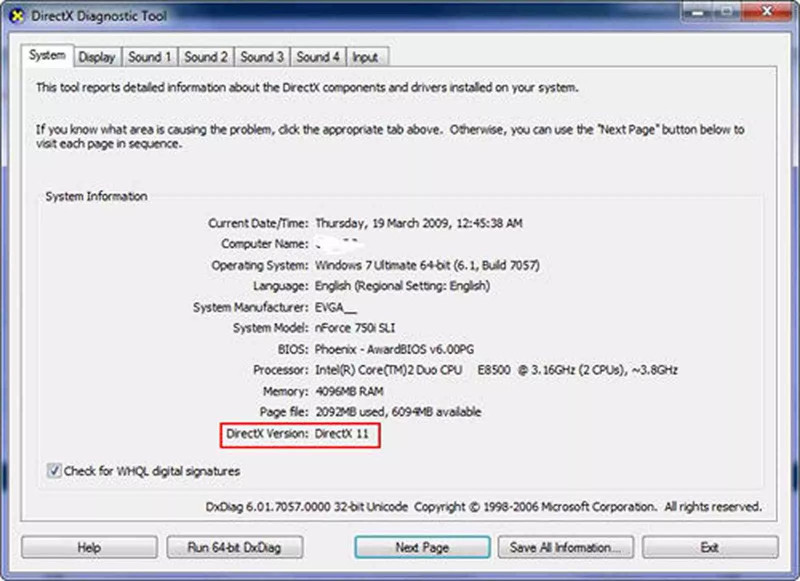Click the 'DirectX Version:' label

tap(267, 434)
